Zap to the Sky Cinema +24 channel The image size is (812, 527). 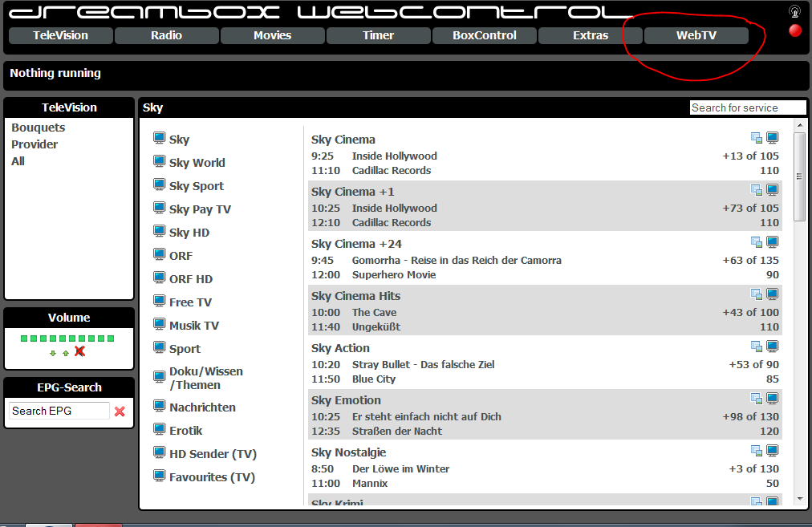click(356, 244)
